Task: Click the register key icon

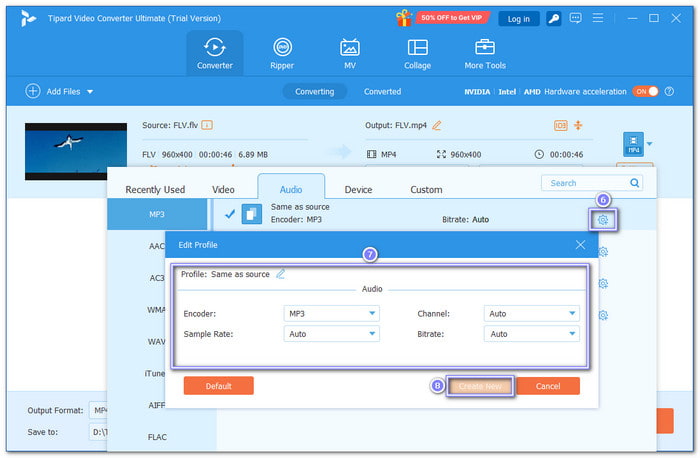Action: 554,18
